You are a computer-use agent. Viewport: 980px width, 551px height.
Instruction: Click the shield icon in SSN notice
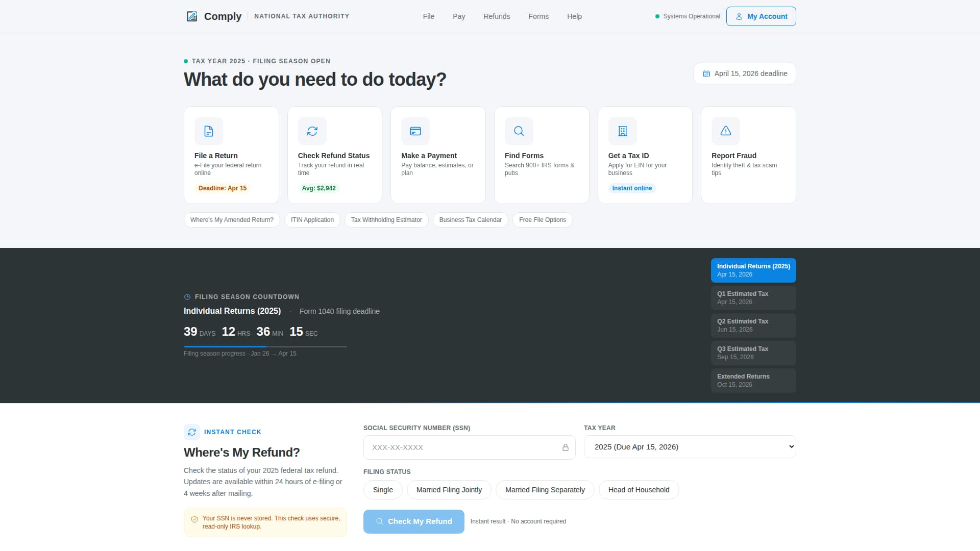pyautogui.click(x=194, y=519)
